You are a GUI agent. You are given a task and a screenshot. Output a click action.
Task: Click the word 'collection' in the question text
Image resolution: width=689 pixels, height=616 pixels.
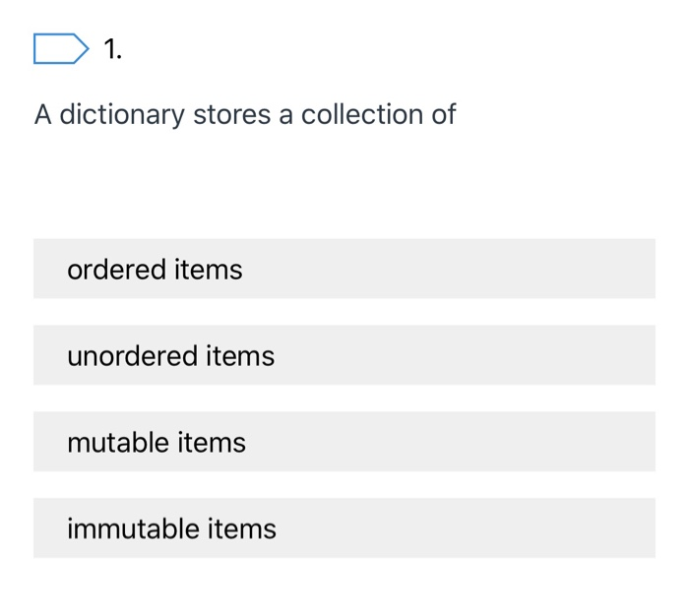[361, 114]
